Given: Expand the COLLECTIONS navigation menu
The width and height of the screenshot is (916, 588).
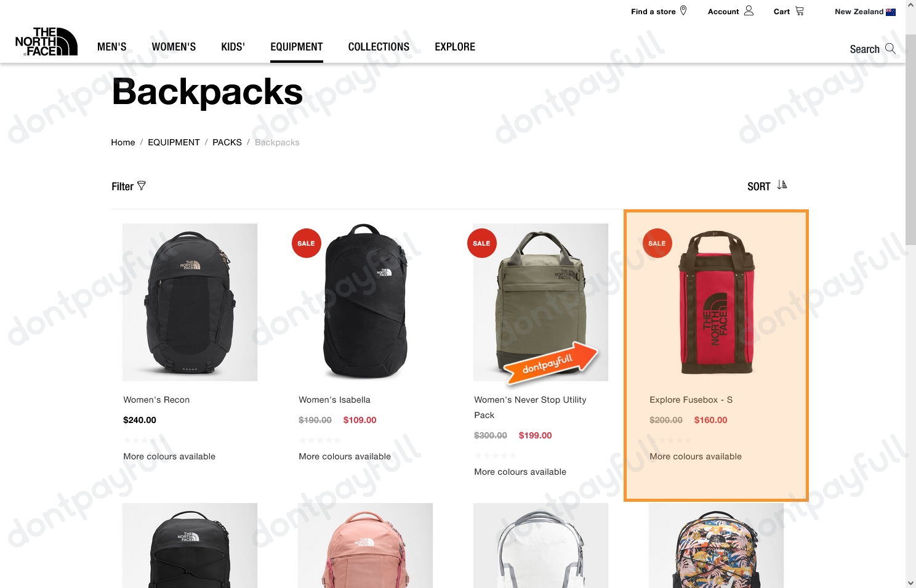Looking at the screenshot, I should (x=379, y=47).
